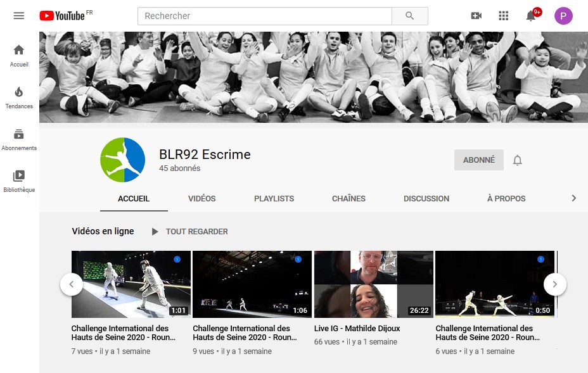Switch to the Playlists tab
This screenshot has width=588, height=373.
[x=274, y=199]
